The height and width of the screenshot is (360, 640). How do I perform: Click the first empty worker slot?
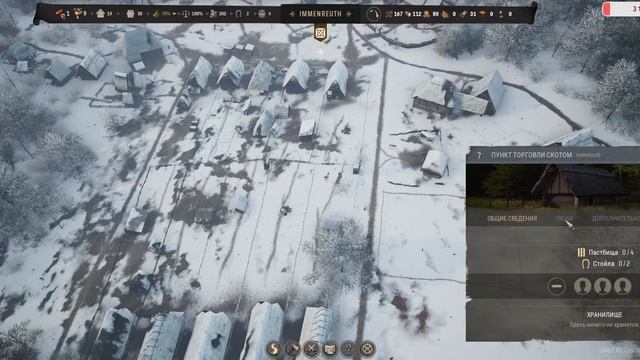pyautogui.click(x=582, y=286)
